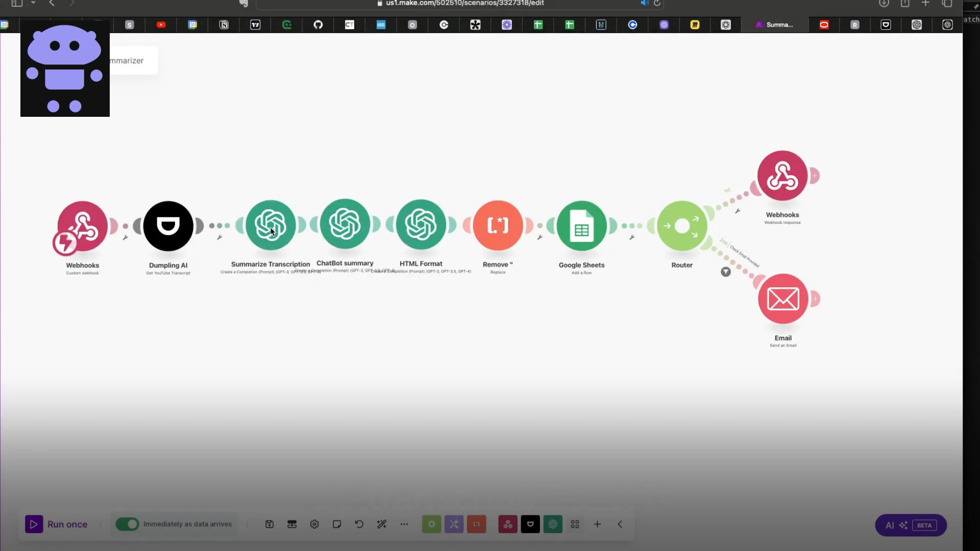The width and height of the screenshot is (980, 551).
Task: Open the notes icon in the toolbar
Action: pyautogui.click(x=337, y=524)
